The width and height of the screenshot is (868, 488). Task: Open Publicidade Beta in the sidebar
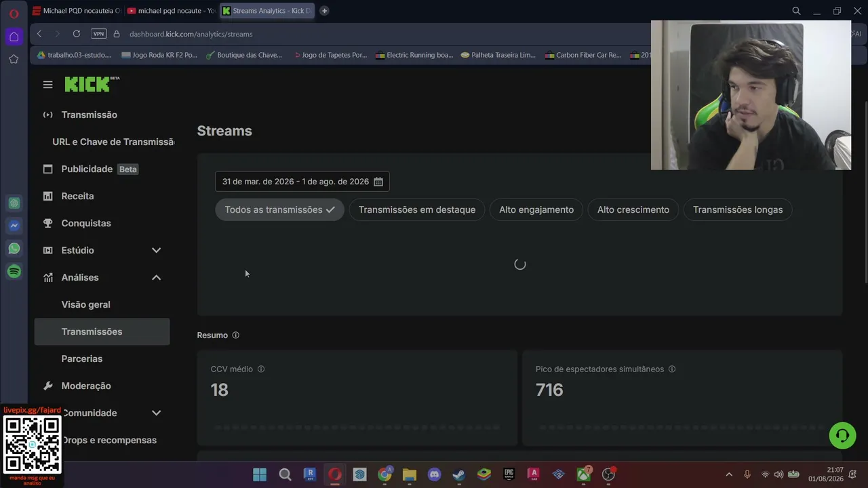(x=102, y=169)
